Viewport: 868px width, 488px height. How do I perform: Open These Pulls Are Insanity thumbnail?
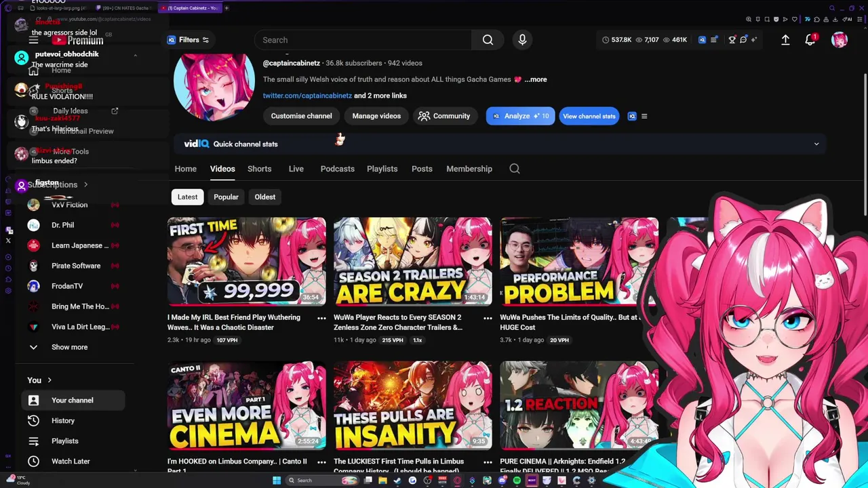(x=413, y=405)
